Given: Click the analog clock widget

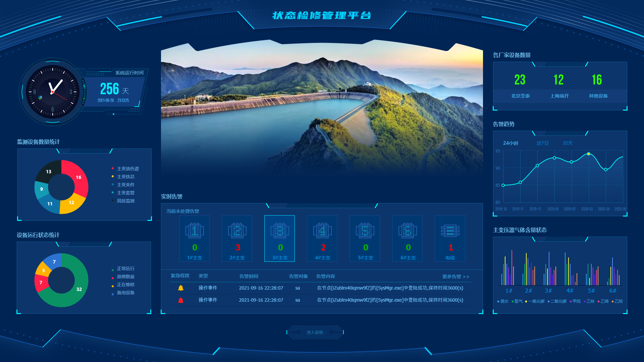Looking at the screenshot, I should 53,92.
